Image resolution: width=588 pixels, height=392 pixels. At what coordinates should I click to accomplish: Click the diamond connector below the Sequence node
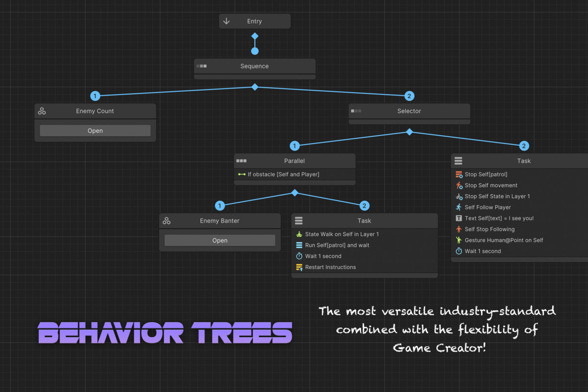(255, 87)
